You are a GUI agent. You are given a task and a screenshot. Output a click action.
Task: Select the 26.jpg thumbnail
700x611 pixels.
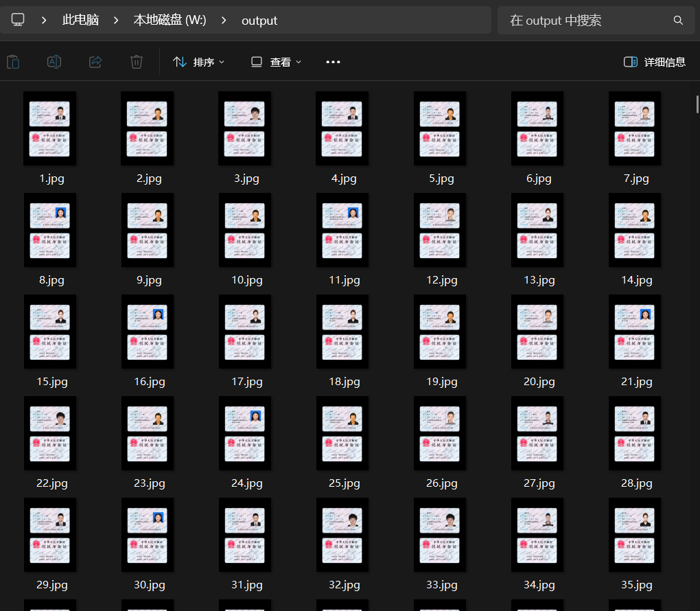[x=440, y=433]
